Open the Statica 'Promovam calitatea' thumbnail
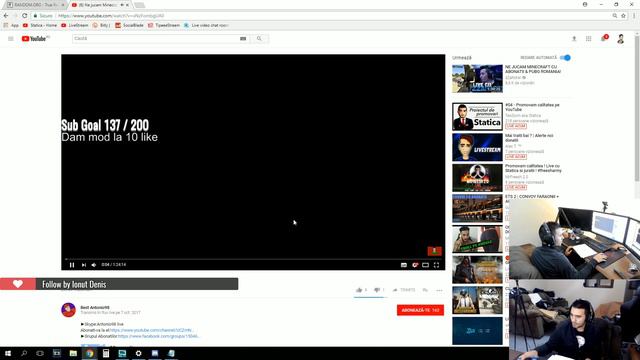This screenshot has width=640, height=360. [477, 117]
